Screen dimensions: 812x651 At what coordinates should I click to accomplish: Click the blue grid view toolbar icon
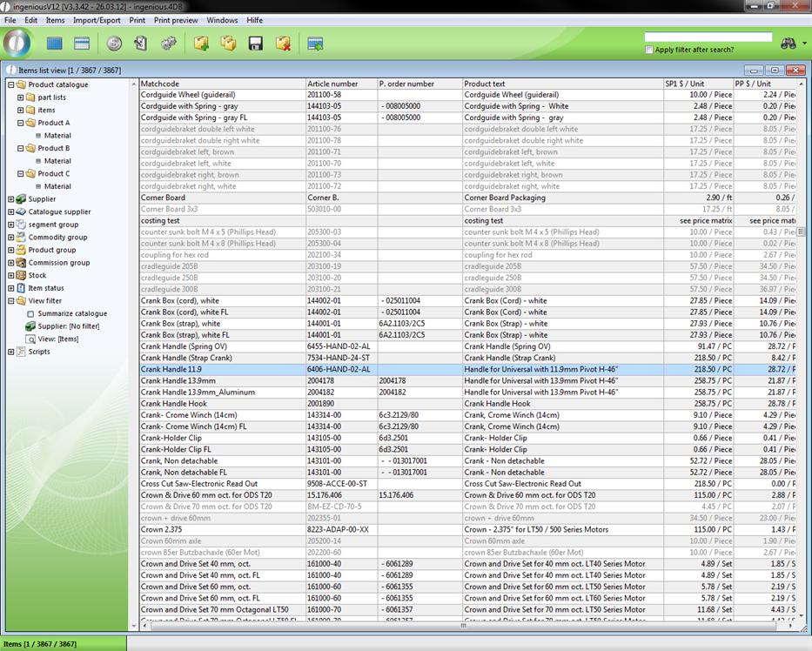(55, 44)
